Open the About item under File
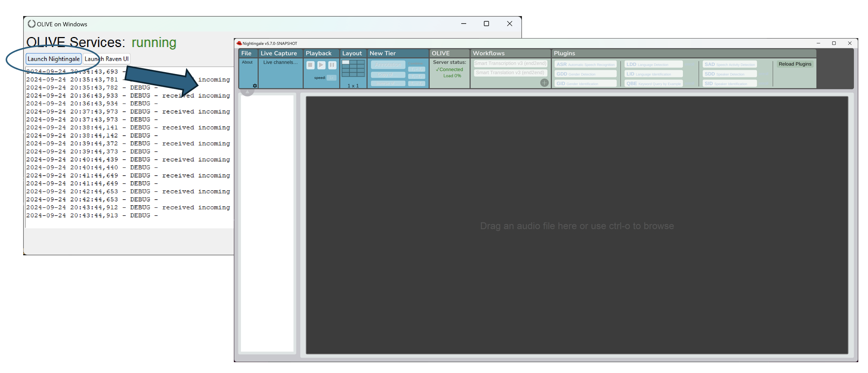Screen dimensions: 868x373 pyautogui.click(x=247, y=62)
